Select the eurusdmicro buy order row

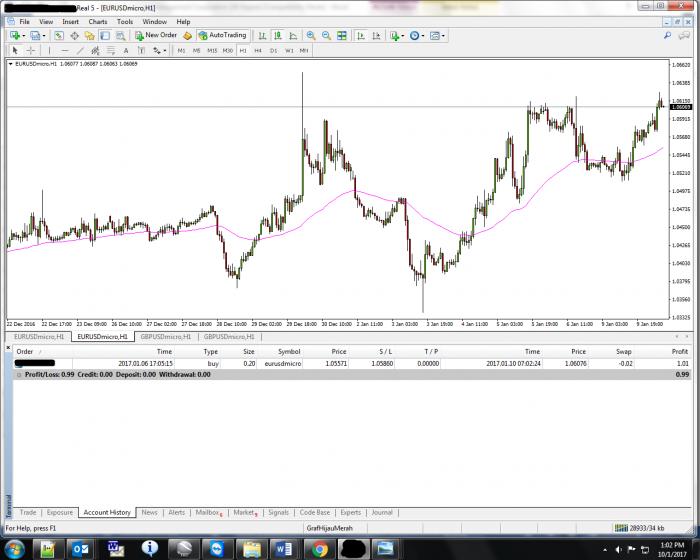(352, 364)
